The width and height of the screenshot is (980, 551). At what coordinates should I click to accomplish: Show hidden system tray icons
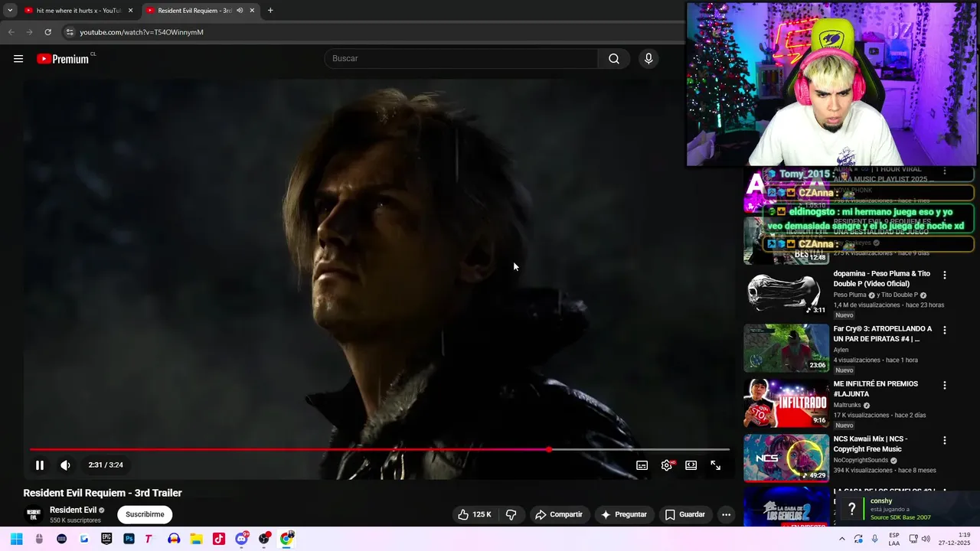coord(842,539)
